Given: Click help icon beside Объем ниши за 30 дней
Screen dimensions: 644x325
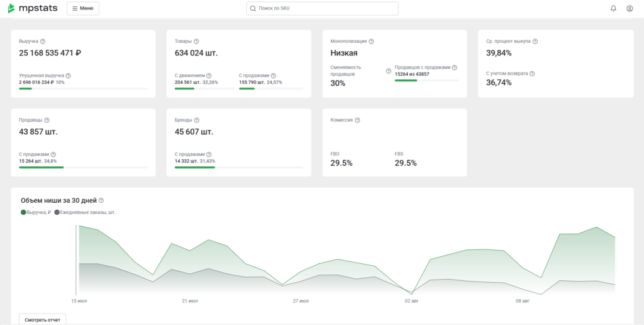Looking at the screenshot, I should coord(101,200).
